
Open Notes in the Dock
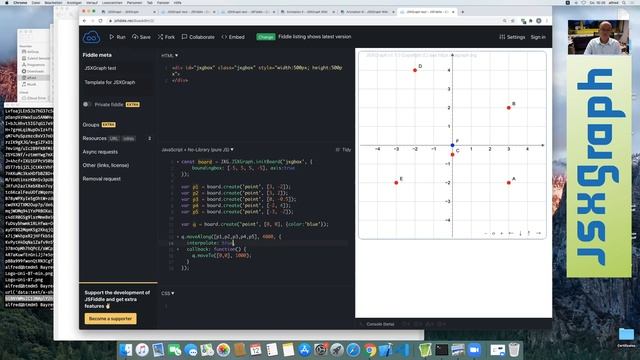(x=288, y=350)
